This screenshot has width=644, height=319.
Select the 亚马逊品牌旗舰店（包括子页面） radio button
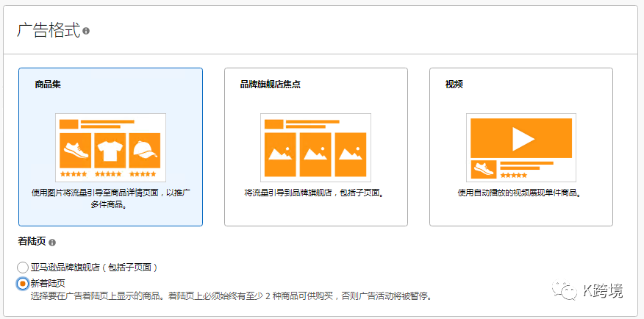click(23, 268)
